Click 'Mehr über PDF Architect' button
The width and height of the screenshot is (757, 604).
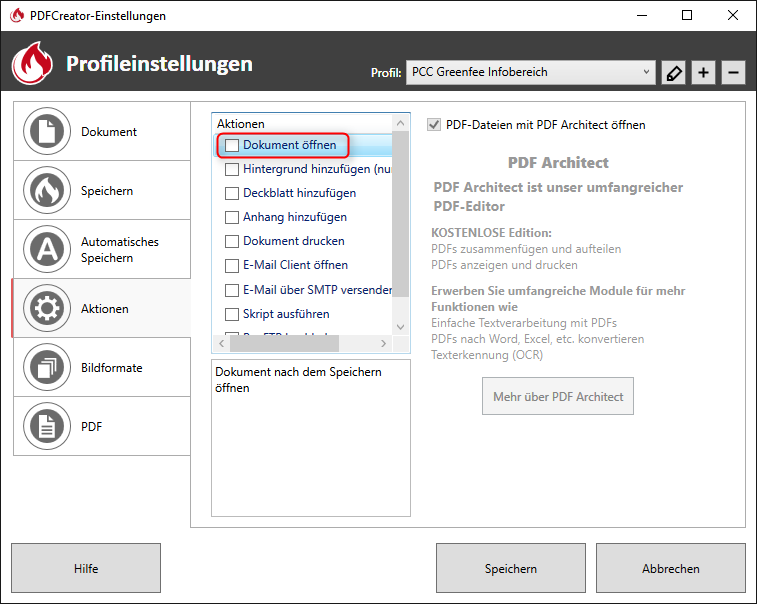point(558,396)
